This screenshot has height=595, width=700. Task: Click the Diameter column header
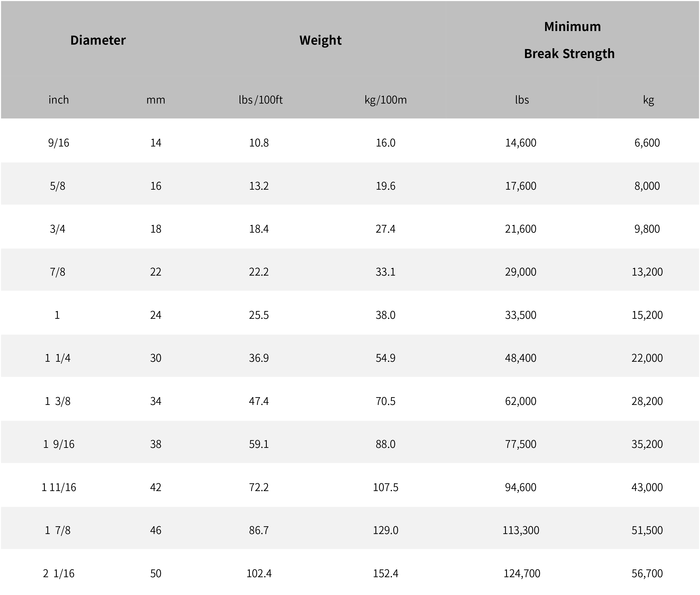(98, 40)
